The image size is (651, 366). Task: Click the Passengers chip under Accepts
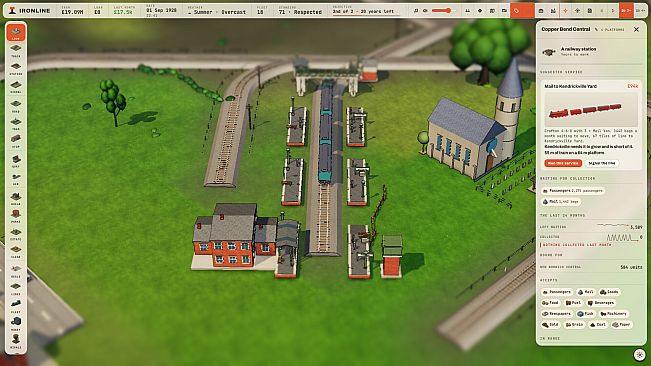click(557, 292)
